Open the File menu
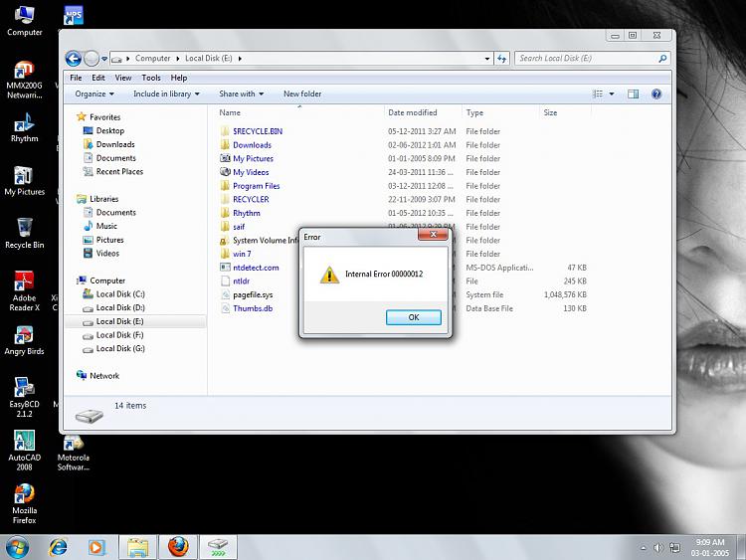746x560 pixels. click(76, 78)
